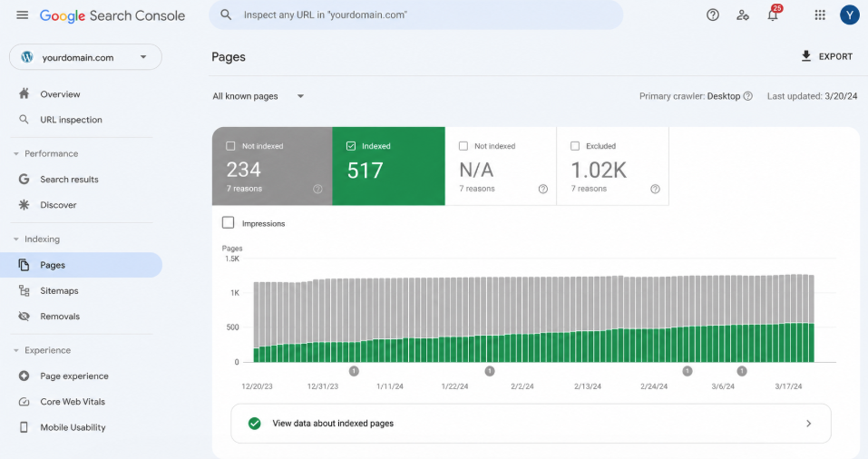The width and height of the screenshot is (868, 459).
Task: Click the help icon on N/A Not indexed card
Action: [x=543, y=189]
